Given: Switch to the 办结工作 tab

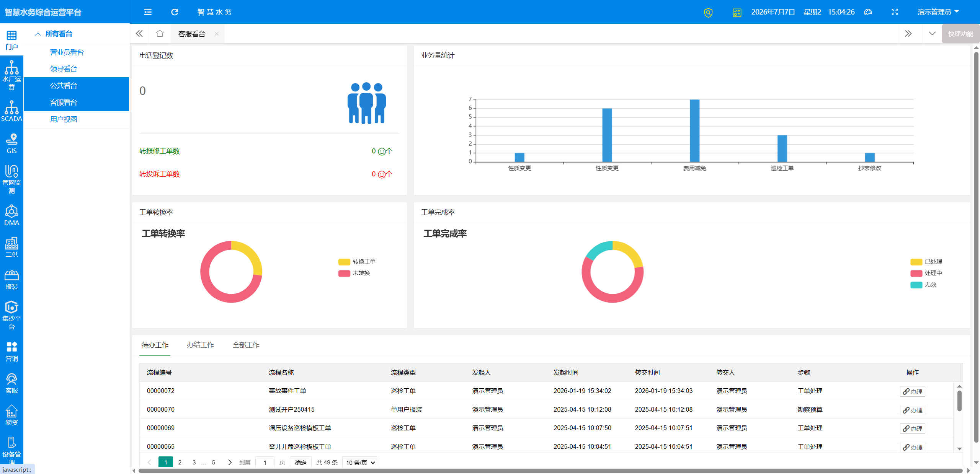Looking at the screenshot, I should (200, 345).
